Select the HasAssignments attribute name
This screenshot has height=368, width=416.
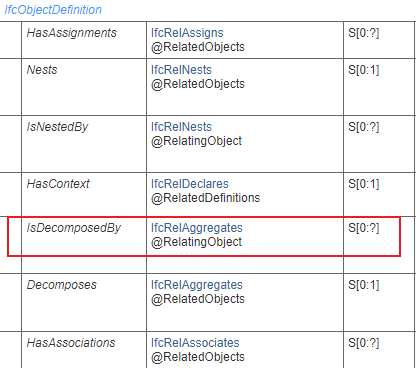coord(72,33)
